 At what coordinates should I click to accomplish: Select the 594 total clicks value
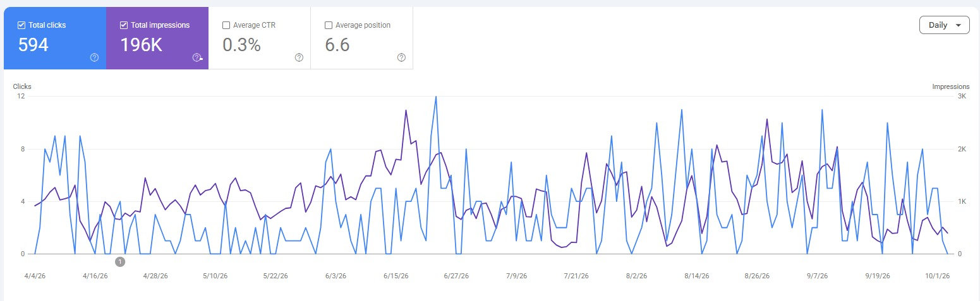coord(33,45)
